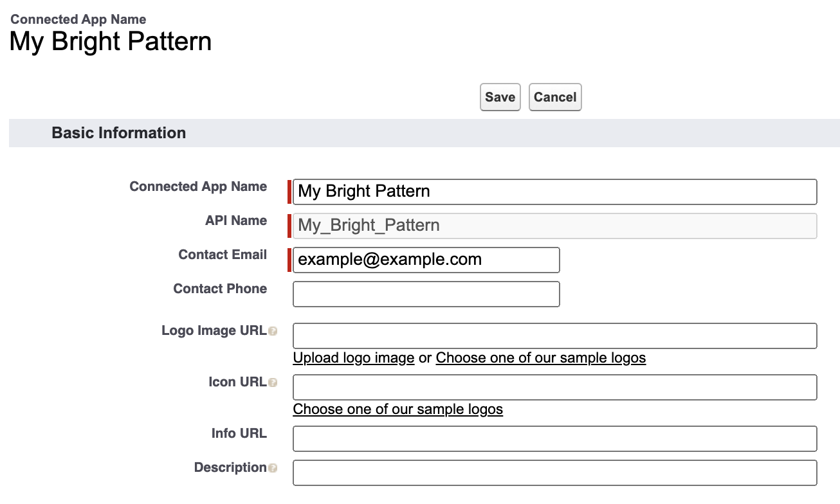The width and height of the screenshot is (840, 504).
Task: Click the Contact Email label
Action: coord(223,255)
